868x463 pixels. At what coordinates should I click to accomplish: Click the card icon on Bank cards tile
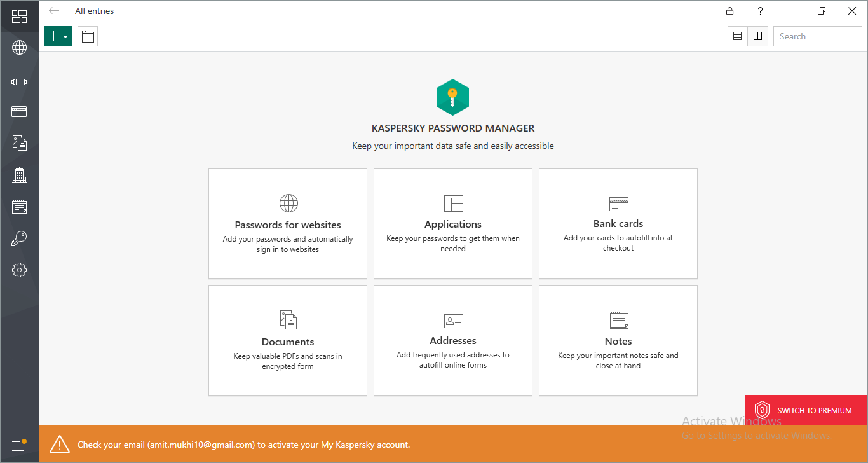point(618,204)
